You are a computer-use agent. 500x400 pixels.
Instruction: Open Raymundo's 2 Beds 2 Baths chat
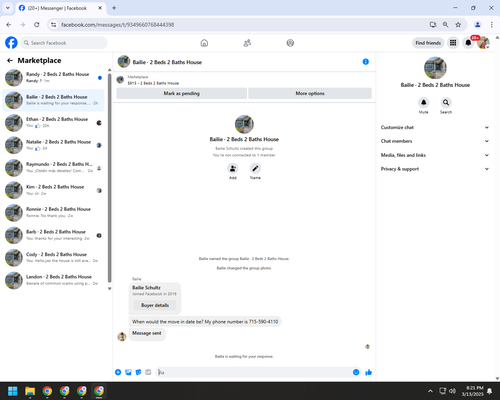(53, 168)
